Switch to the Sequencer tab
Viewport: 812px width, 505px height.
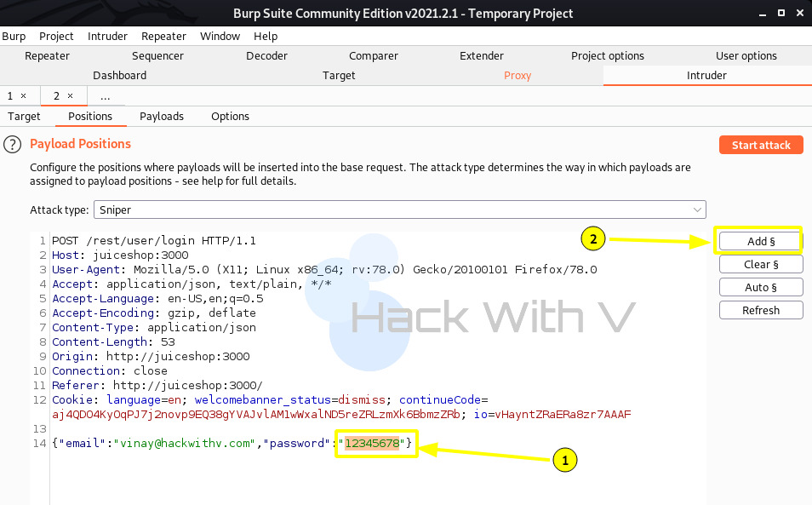[x=157, y=56]
